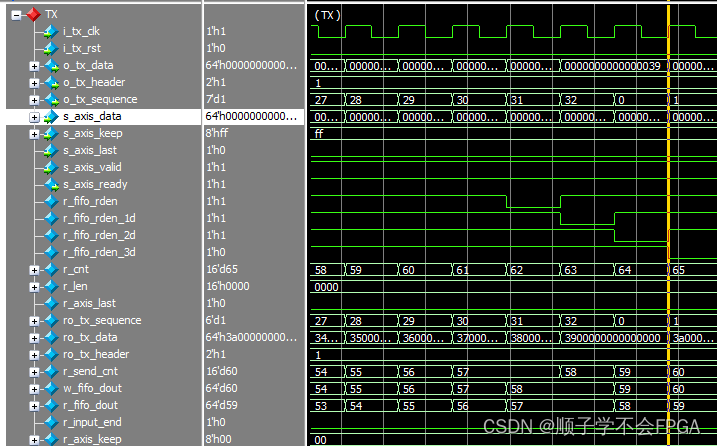Expand the r_send_cnt signal bus
The height and width of the screenshot is (446, 717).
coord(34,372)
